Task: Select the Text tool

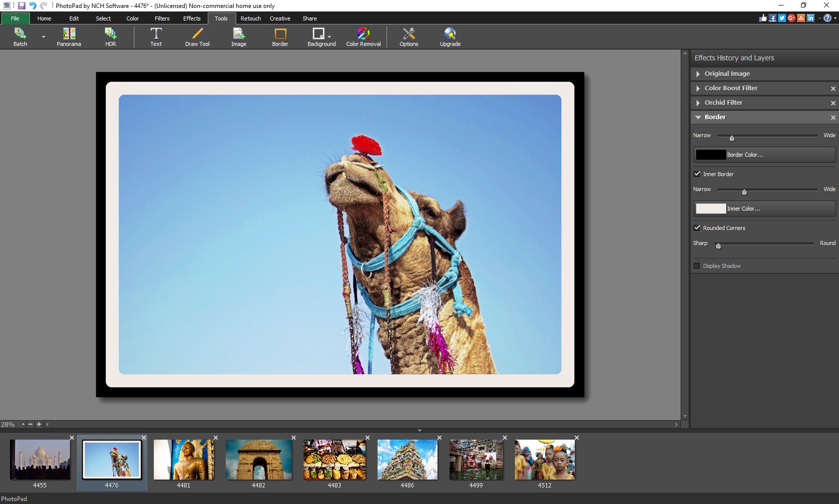Action: (x=155, y=37)
